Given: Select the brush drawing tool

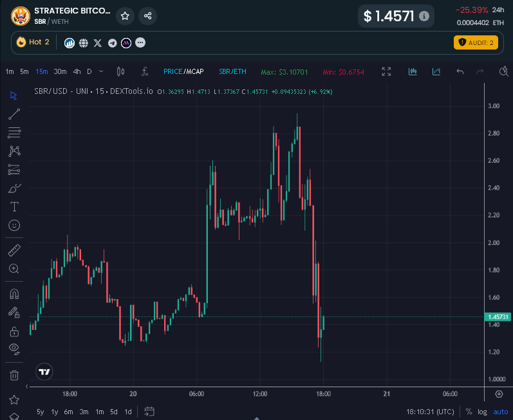Looking at the screenshot, I should (x=14, y=188).
